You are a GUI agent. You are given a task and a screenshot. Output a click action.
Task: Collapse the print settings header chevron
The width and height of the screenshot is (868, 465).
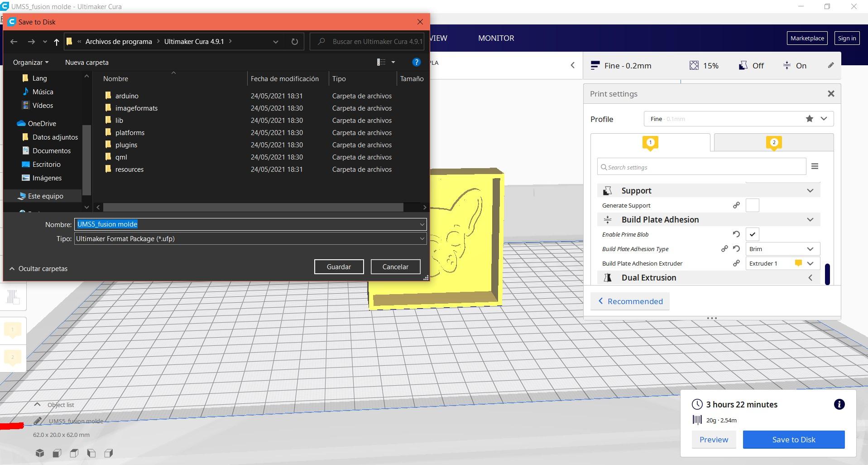pos(572,65)
